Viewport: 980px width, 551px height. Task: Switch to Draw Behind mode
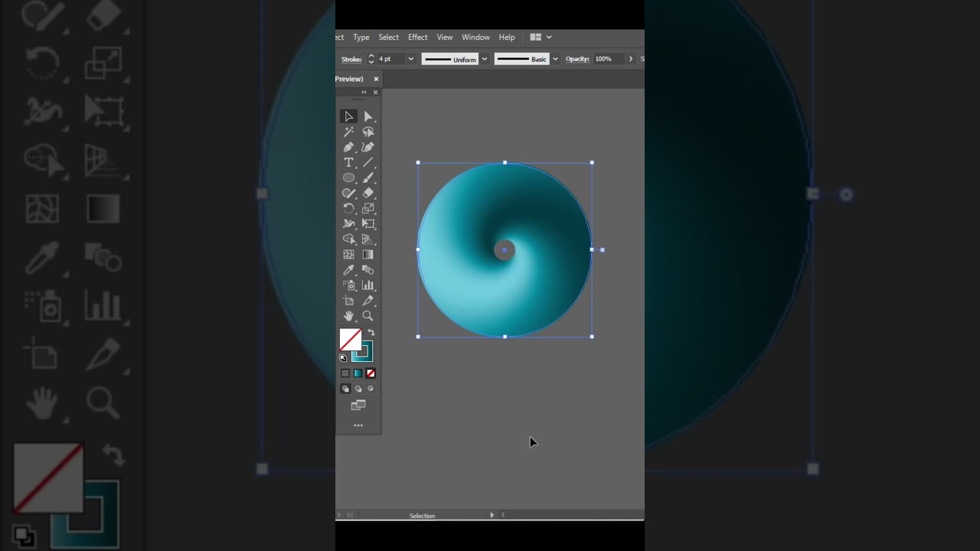[x=358, y=389]
